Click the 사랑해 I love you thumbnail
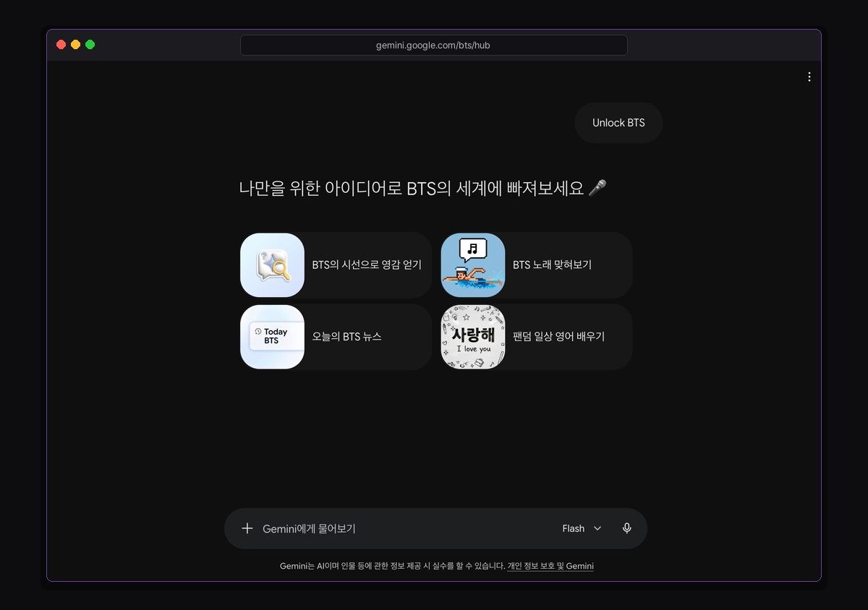Viewport: 868px width, 610px height. pyautogui.click(x=473, y=337)
